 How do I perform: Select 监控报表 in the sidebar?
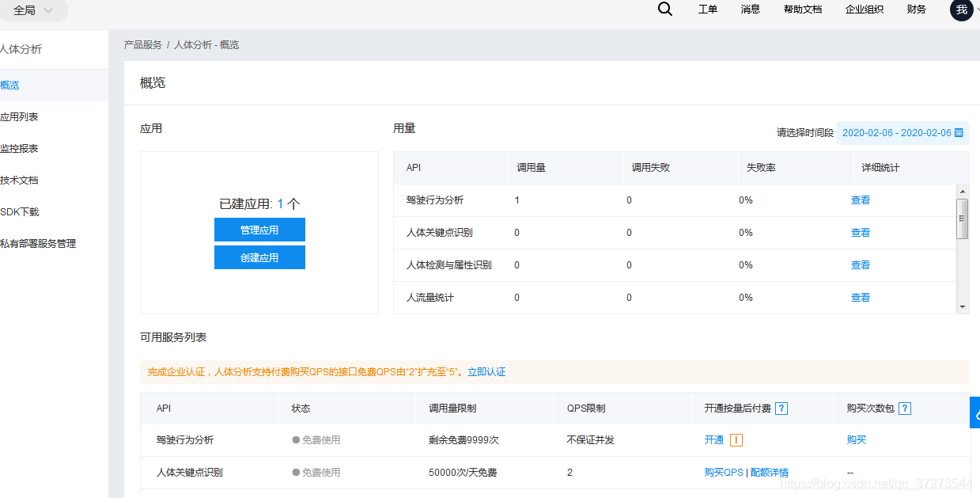[54, 149]
